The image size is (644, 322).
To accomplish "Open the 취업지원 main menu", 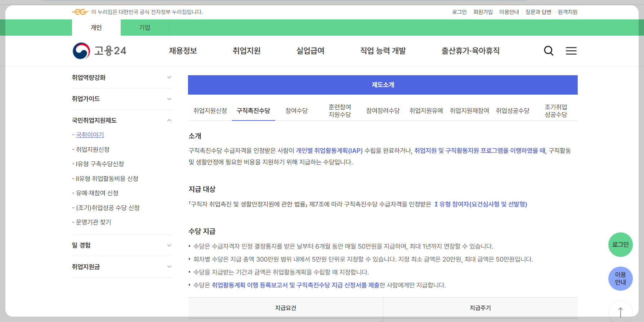I will (x=247, y=51).
